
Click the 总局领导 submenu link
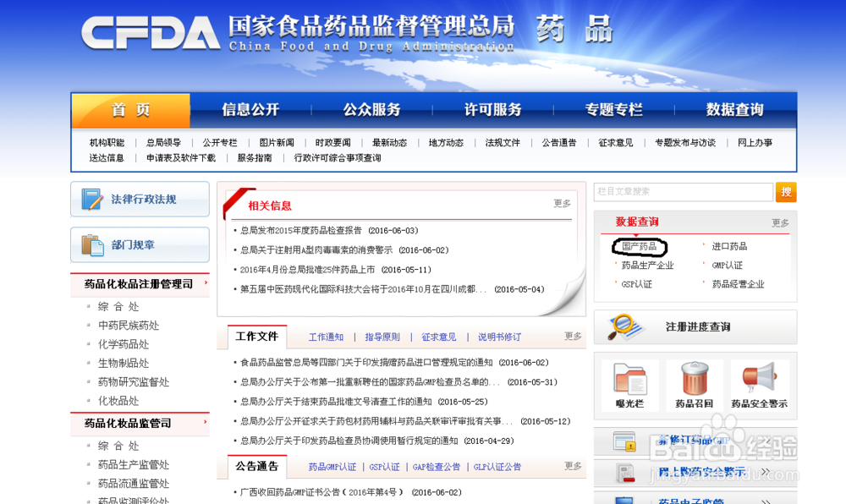163,143
